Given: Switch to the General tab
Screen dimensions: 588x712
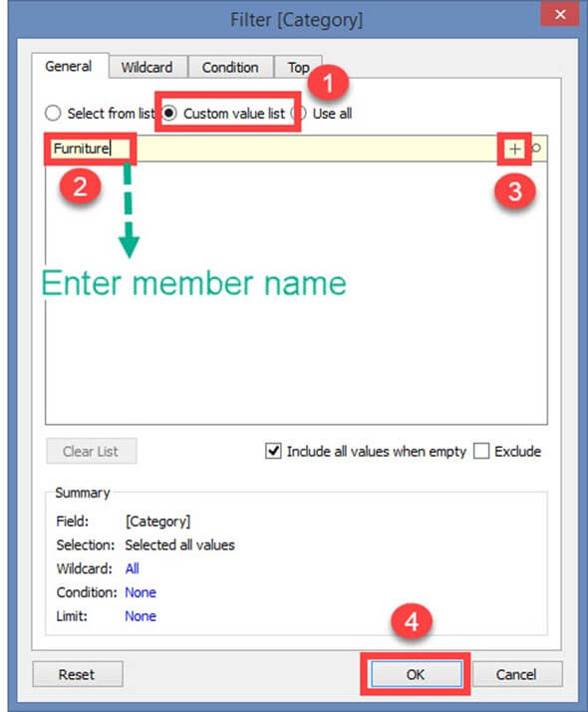Looking at the screenshot, I should (69, 66).
